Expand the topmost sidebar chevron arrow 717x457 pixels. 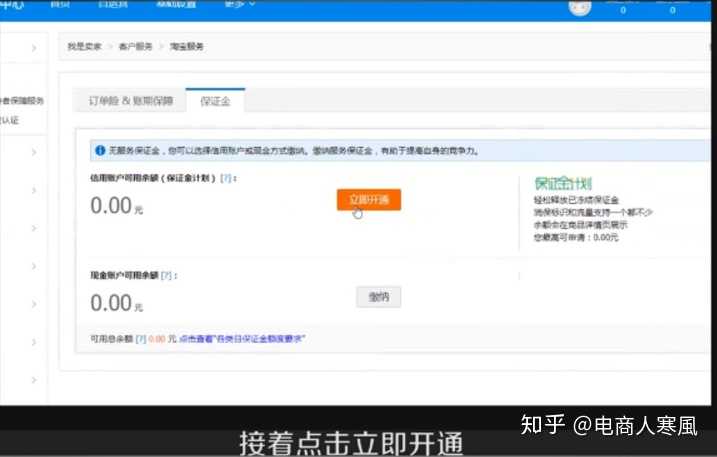pyautogui.click(x=33, y=48)
